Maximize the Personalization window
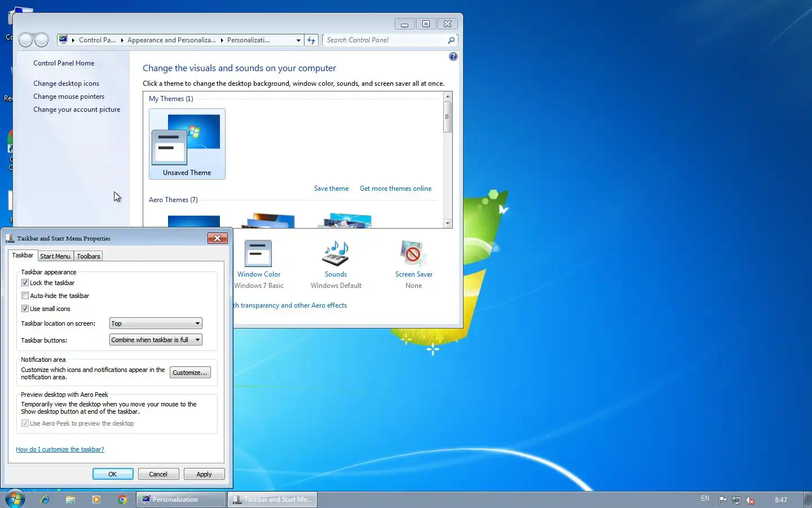 tap(426, 24)
